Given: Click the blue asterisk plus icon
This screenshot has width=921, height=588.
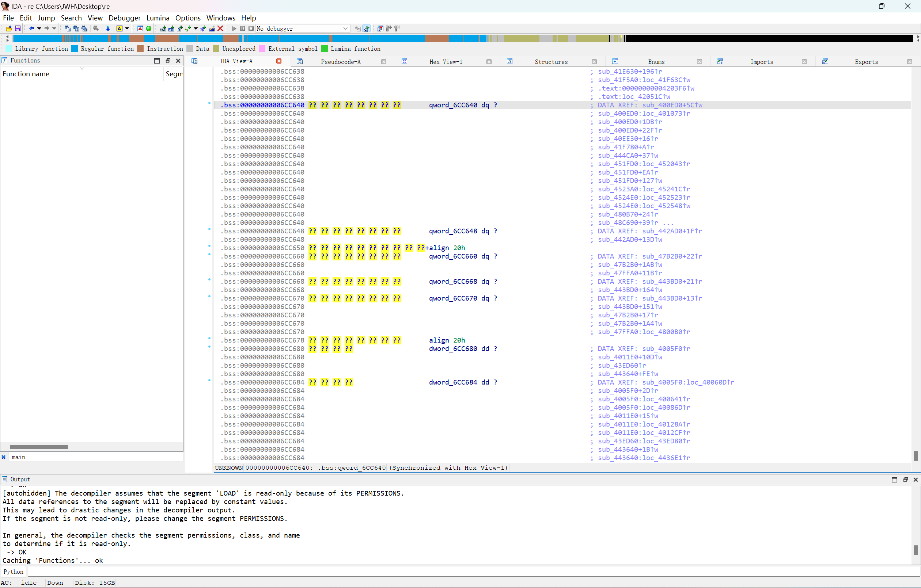Looking at the screenshot, I should click(x=203, y=29).
